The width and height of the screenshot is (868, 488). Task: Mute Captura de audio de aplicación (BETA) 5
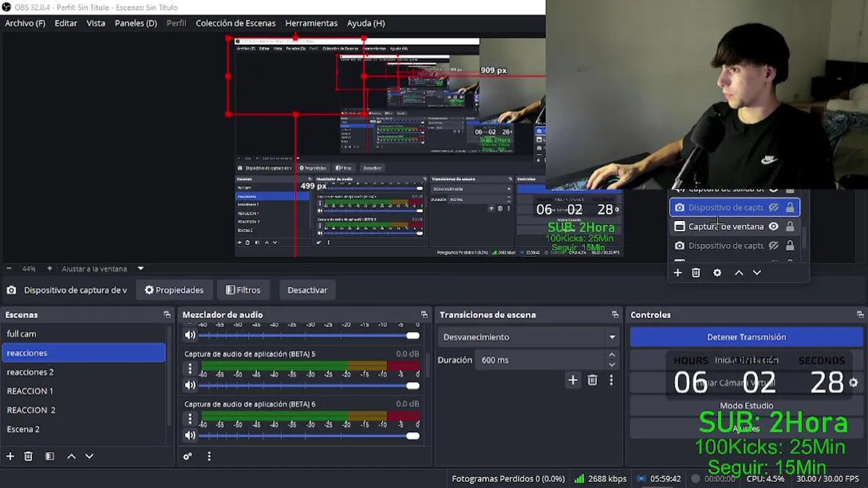pyautogui.click(x=191, y=385)
